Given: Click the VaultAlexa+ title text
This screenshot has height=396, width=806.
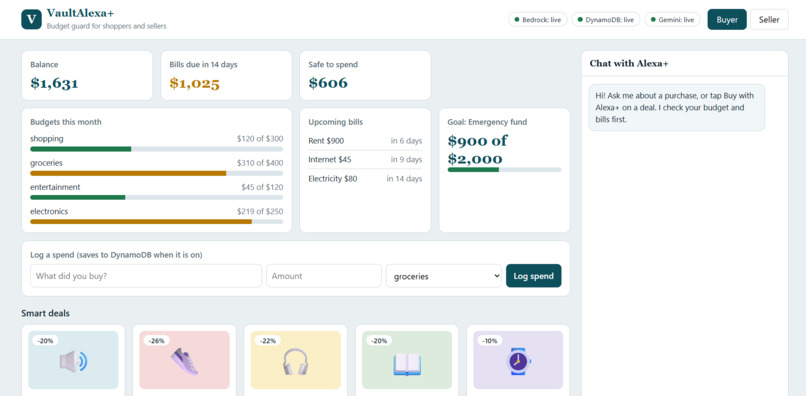Looking at the screenshot, I should 80,13.
